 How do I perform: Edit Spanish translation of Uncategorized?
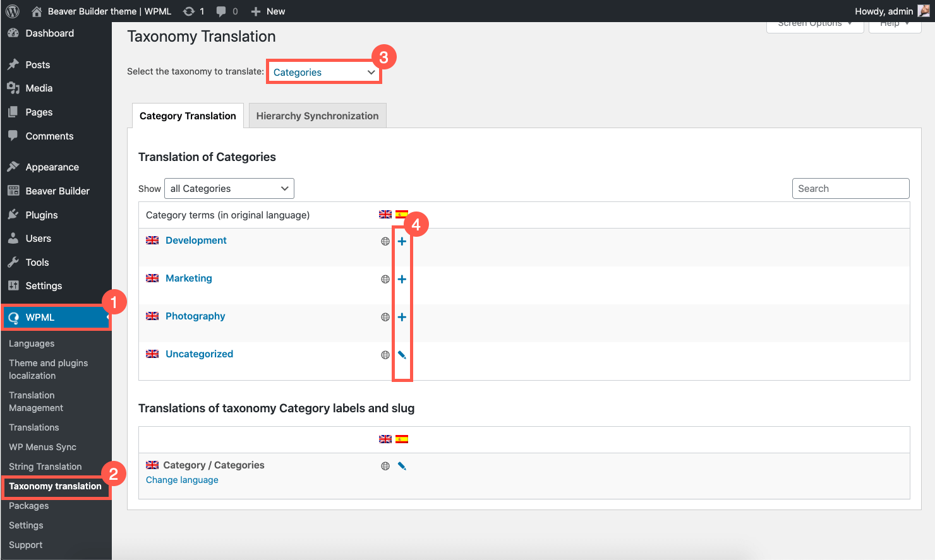click(x=402, y=355)
